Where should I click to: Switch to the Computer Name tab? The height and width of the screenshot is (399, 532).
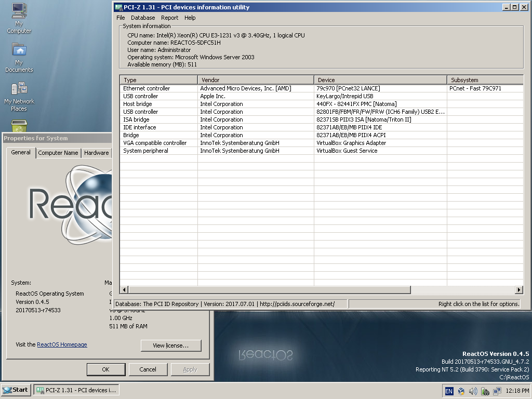click(x=58, y=153)
